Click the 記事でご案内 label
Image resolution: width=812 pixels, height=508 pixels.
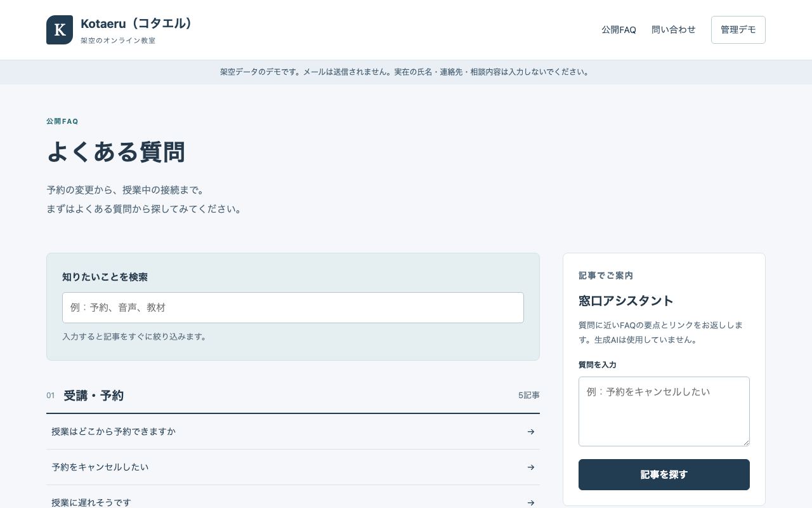[x=606, y=276]
